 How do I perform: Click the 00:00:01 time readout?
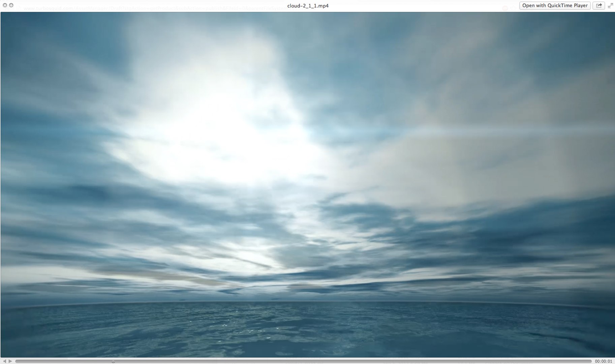click(x=603, y=361)
